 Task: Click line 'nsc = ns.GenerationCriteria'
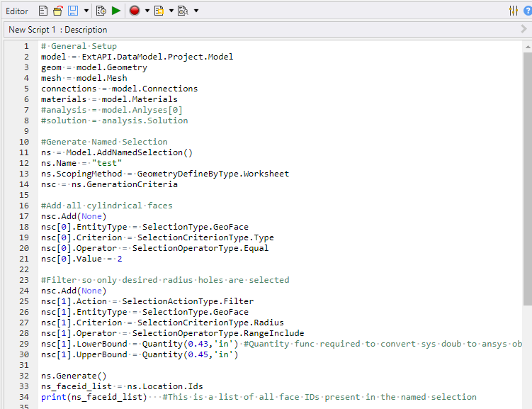(x=109, y=184)
